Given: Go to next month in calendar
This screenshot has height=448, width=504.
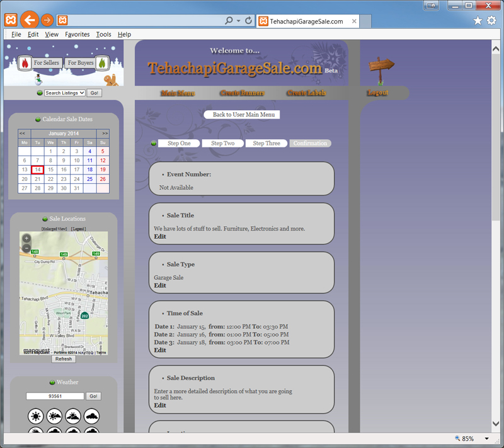Looking at the screenshot, I should coord(105,134).
